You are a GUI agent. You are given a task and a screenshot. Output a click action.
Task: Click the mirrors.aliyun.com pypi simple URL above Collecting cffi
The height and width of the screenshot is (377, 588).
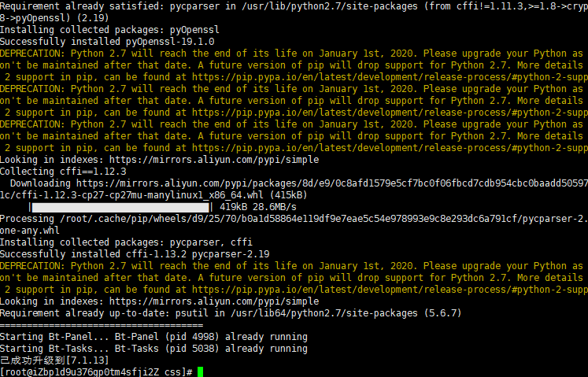tap(214, 160)
